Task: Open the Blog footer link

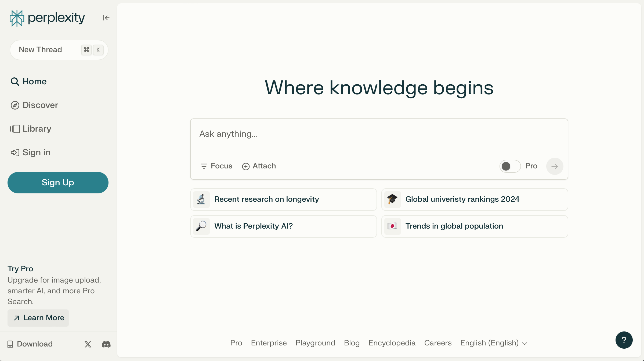Action: (x=352, y=343)
